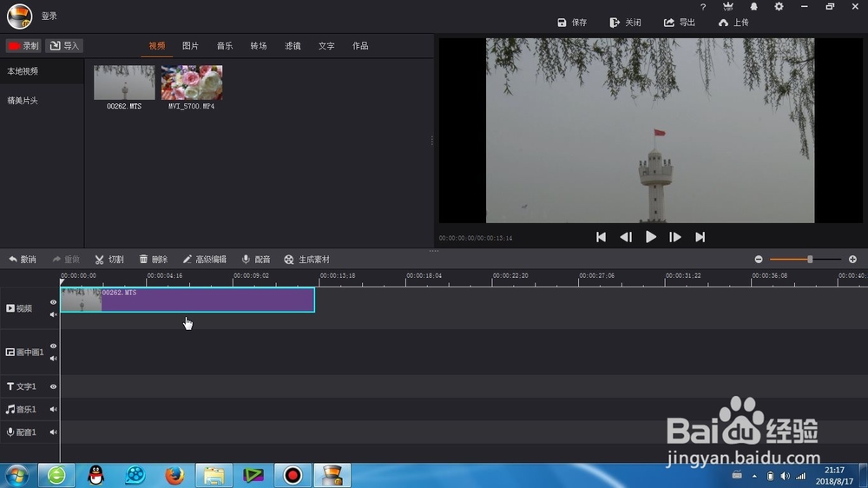Mute the 画中画1 track audio
This screenshot has height=488, width=868.
tap(53, 359)
